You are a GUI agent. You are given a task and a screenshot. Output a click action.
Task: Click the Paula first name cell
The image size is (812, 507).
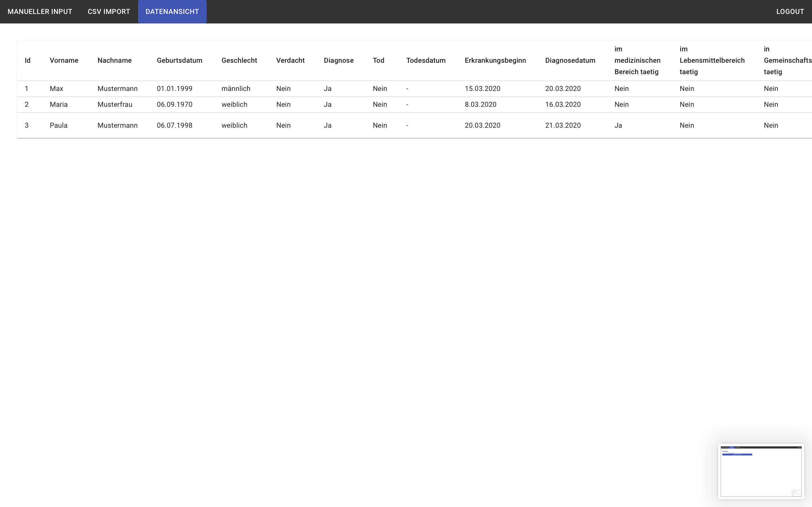tap(58, 125)
